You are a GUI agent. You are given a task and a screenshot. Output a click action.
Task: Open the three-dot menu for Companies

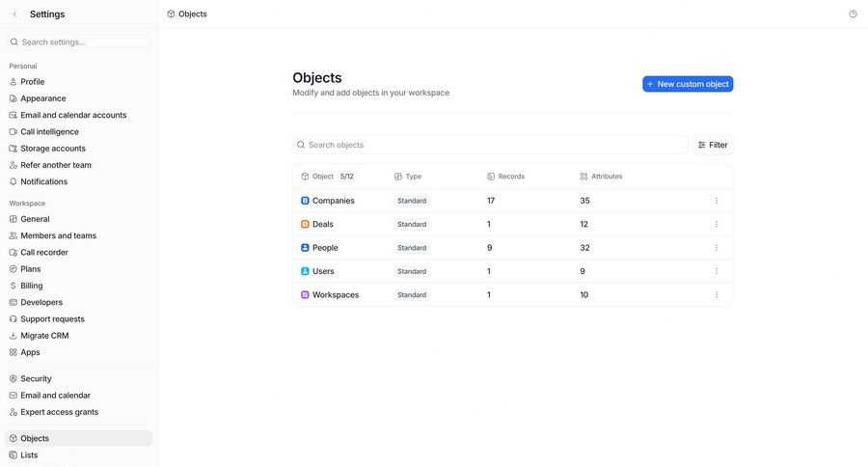(x=717, y=201)
